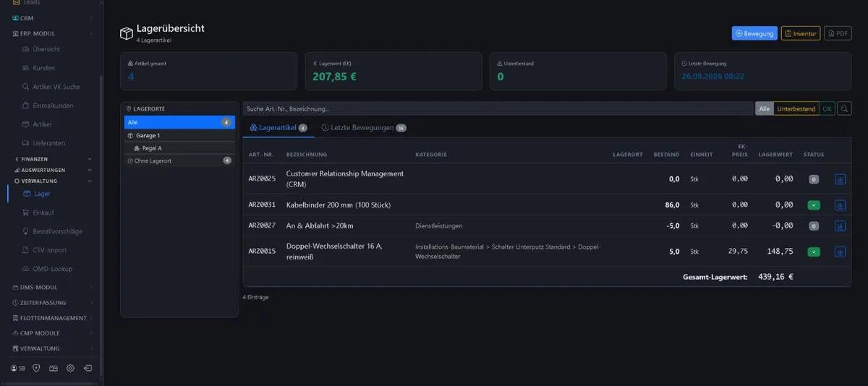Click the Lagerwert 207,85 € card
The image size is (868, 386).
[x=393, y=71]
